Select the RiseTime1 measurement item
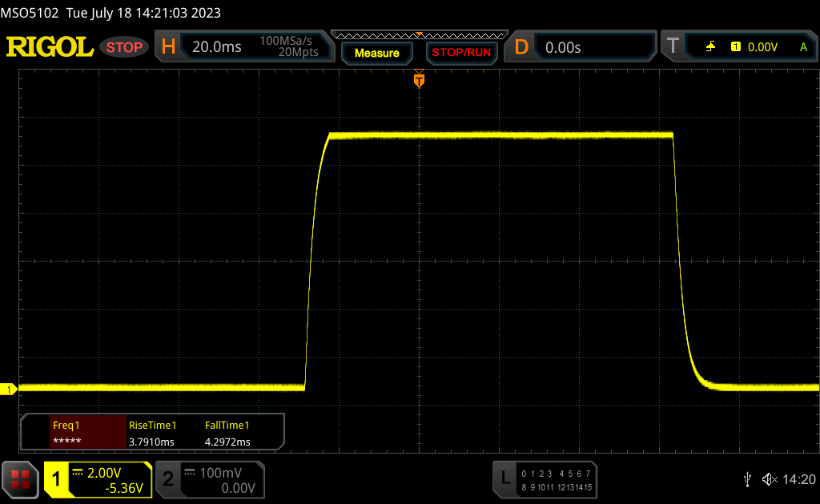The image size is (820, 504). point(153,425)
